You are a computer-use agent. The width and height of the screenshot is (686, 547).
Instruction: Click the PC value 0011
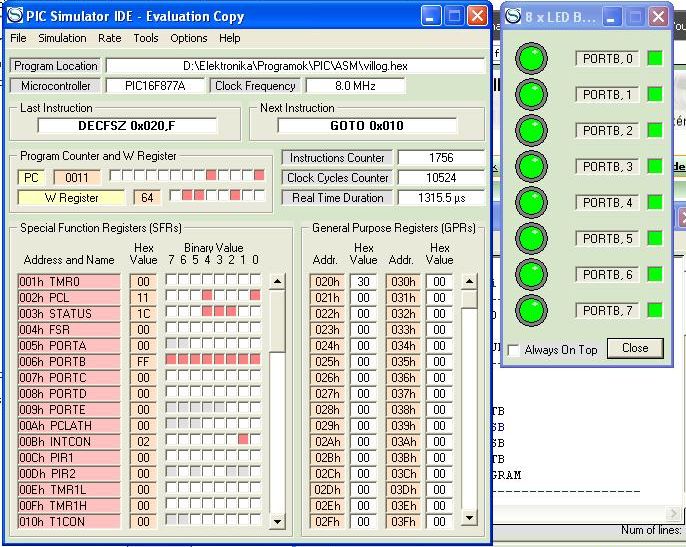click(77, 178)
